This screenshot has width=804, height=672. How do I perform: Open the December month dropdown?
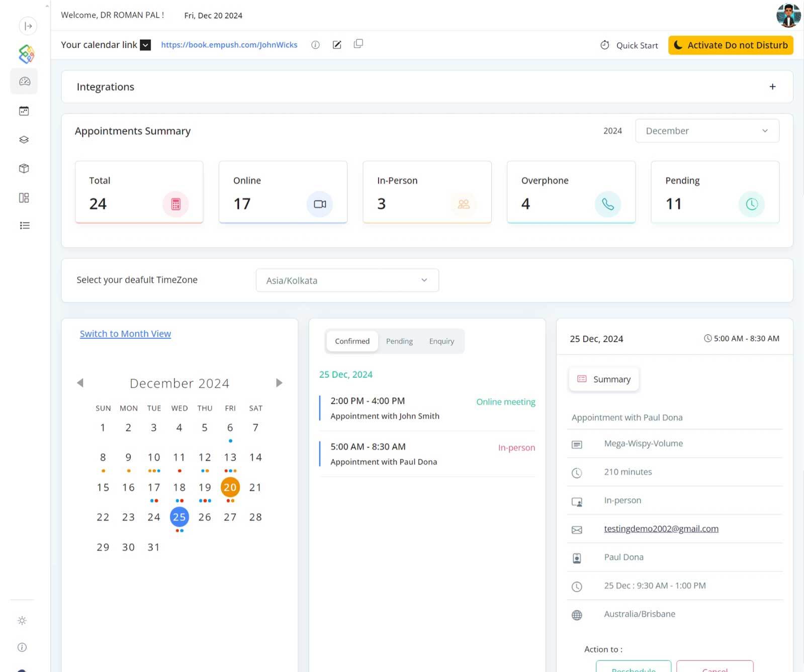pyautogui.click(x=706, y=131)
